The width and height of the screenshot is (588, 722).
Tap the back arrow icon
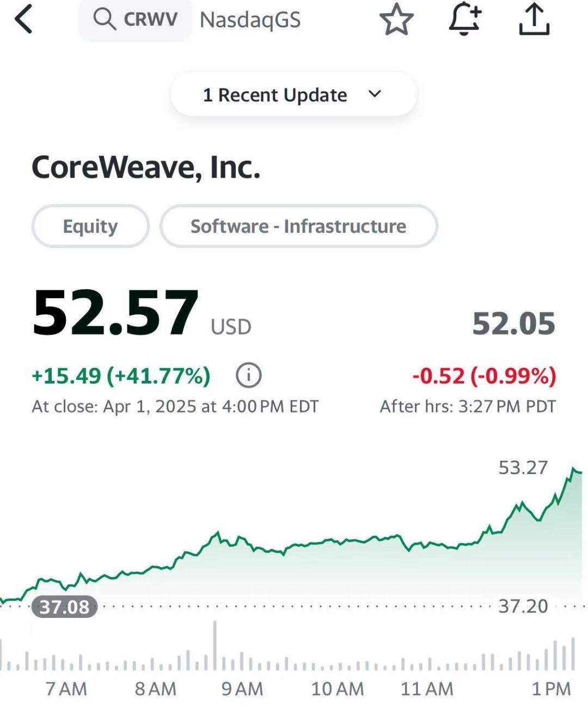coord(23,19)
